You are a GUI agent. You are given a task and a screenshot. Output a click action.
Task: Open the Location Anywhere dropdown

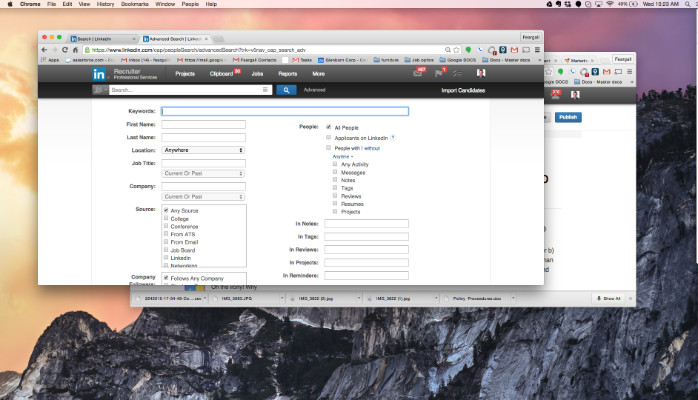pyautogui.click(x=203, y=150)
